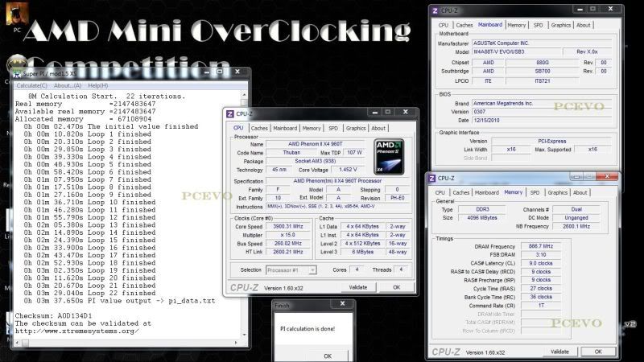The image size is (644, 362).
Task: Close the Finish dialog with X
Action: click(x=347, y=306)
